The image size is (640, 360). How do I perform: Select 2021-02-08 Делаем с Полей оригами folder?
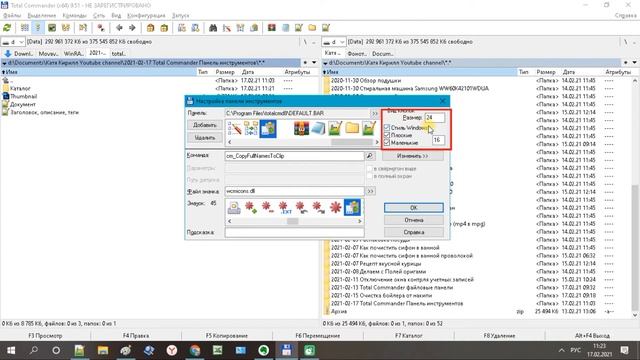click(378, 271)
